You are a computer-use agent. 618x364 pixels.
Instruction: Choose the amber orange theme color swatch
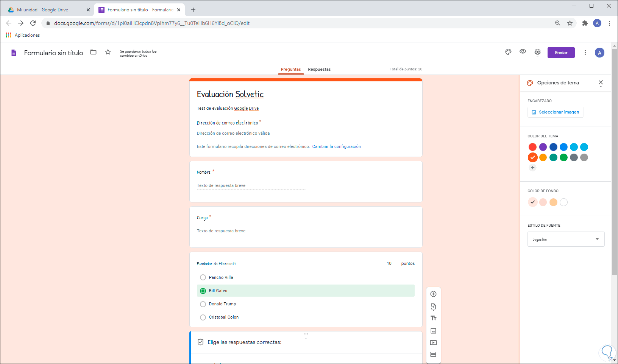543,157
